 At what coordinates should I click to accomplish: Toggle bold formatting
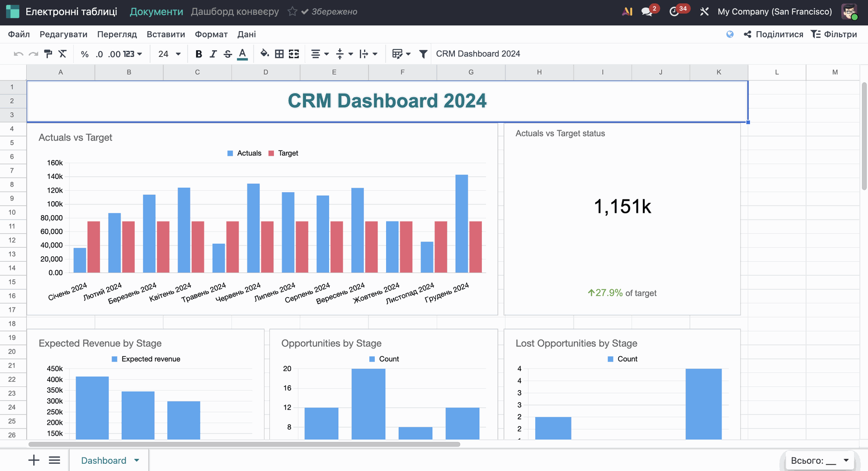click(198, 54)
